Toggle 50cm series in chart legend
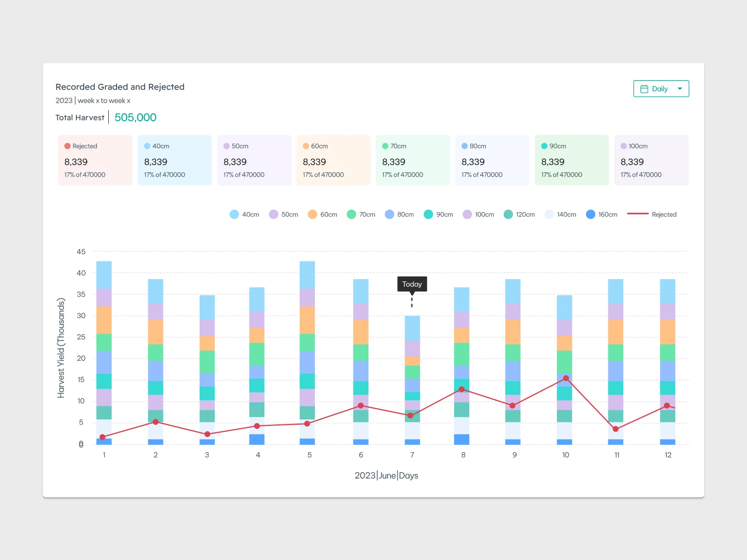This screenshot has width=747, height=560. [x=284, y=214]
